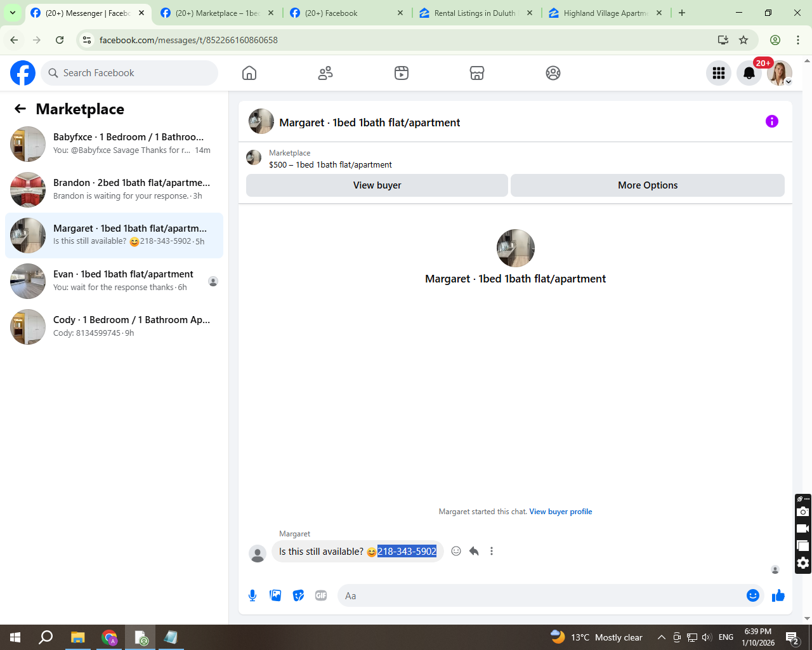The image size is (812, 650).
Task: Click the chat header Margaret title
Action: (x=370, y=123)
